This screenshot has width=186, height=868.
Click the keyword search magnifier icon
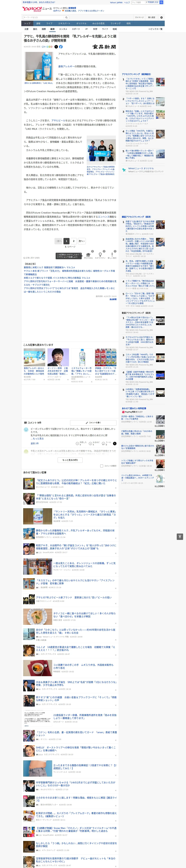coord(66,18)
